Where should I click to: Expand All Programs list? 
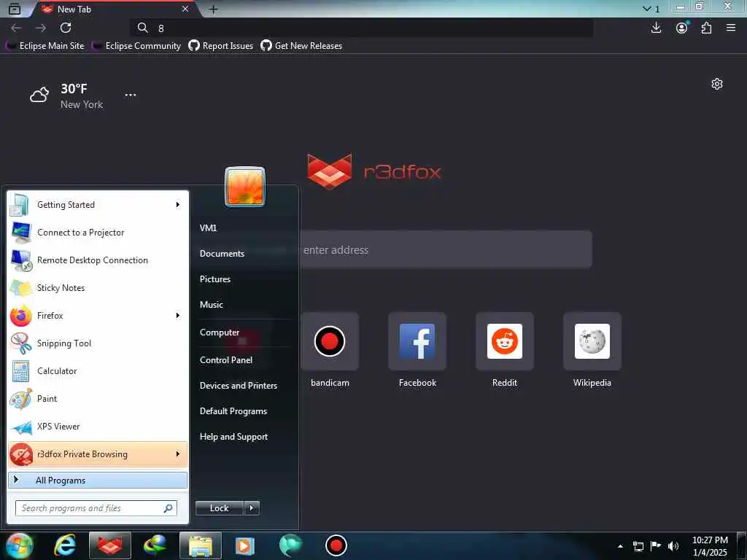point(98,480)
